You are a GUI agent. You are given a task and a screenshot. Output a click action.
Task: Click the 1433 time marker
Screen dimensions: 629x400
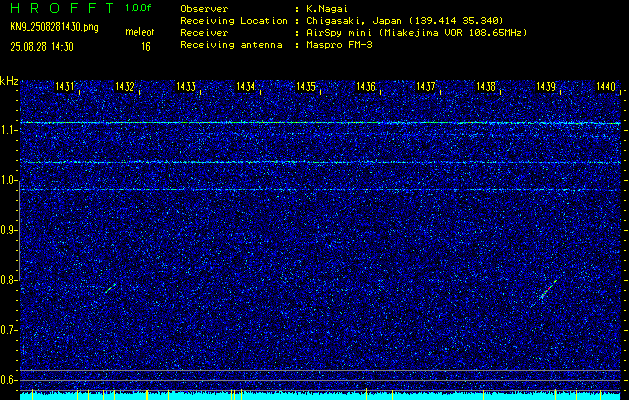186,86
